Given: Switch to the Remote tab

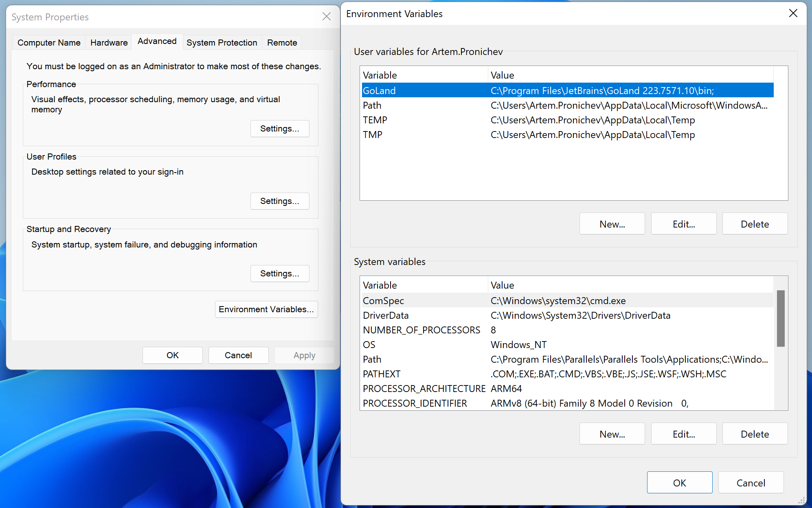Looking at the screenshot, I should coord(281,42).
